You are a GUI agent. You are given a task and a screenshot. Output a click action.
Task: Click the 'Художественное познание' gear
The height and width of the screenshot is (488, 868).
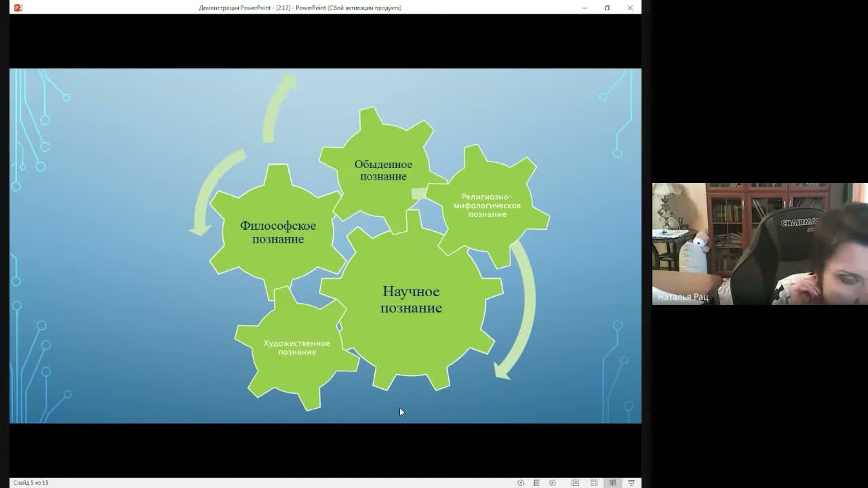coord(296,348)
